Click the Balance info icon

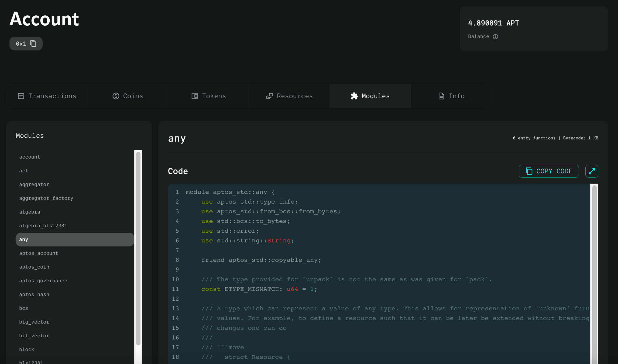tap(495, 37)
